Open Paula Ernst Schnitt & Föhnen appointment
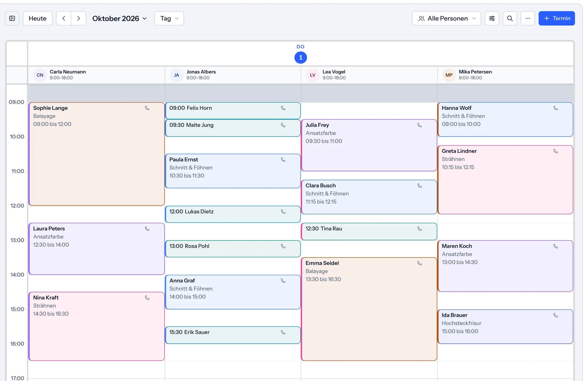This screenshot has width=588, height=381. 233,171
